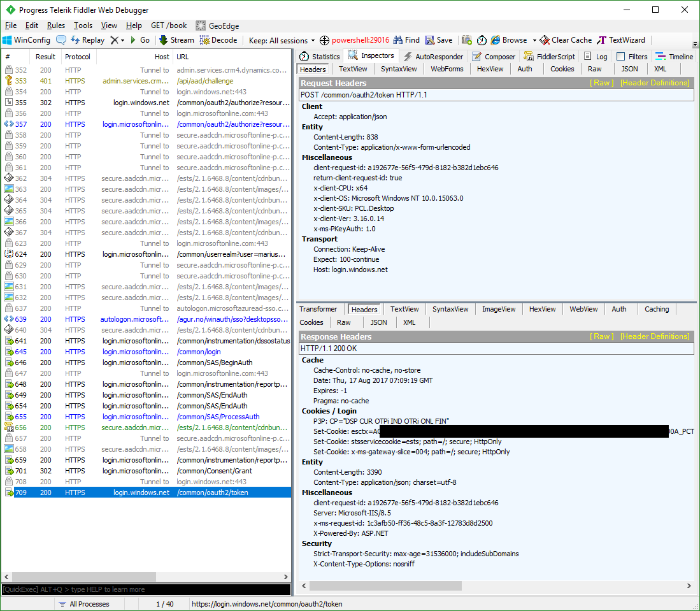View raw request headers link
Screen dimensions: 700x611
[601, 83]
